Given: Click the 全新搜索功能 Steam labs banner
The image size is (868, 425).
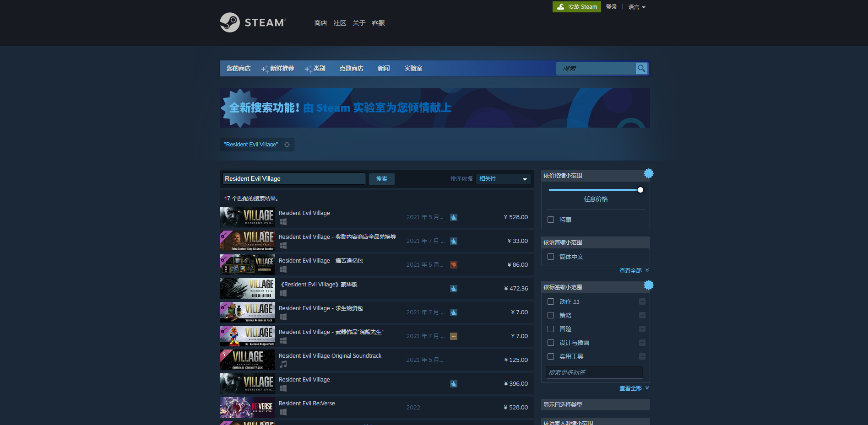Looking at the screenshot, I should pos(434,108).
